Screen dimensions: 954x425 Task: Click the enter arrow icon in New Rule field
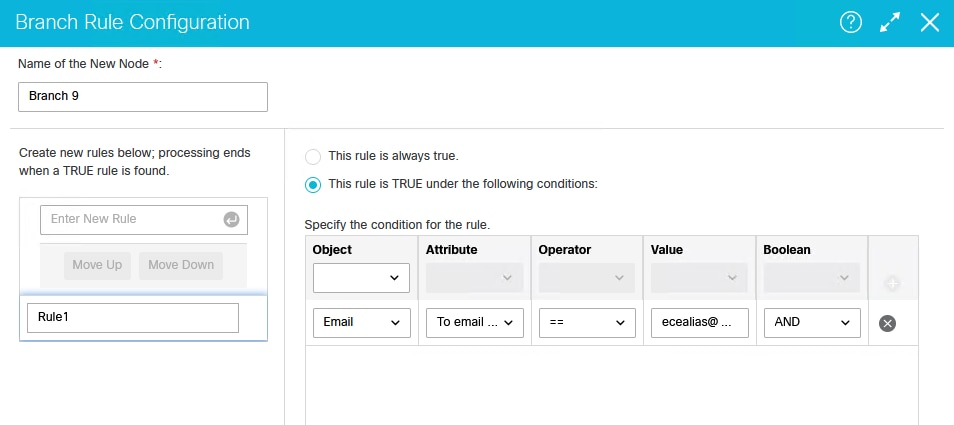pos(231,219)
